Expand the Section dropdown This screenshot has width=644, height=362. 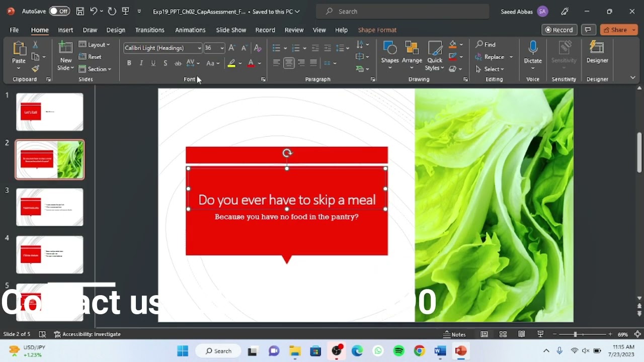(x=95, y=69)
